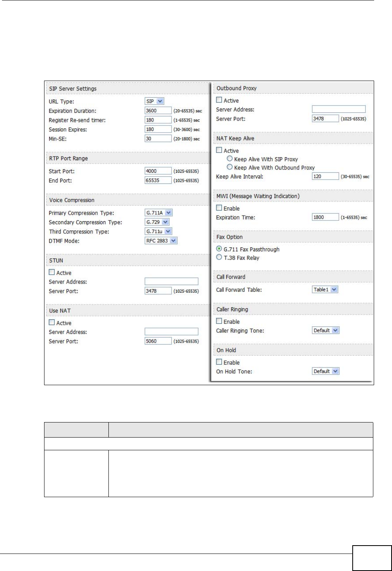Screen dimensions: 392x571
Task: Select T.38 Fax Relay option
Action: point(219,257)
